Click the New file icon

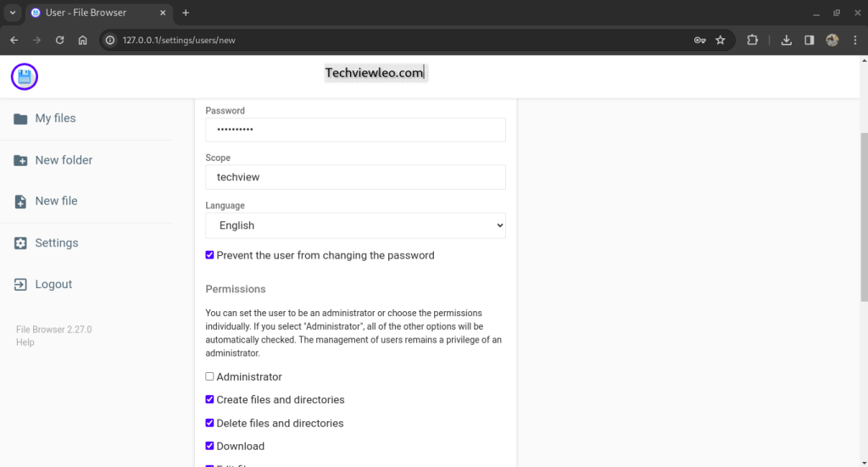(x=20, y=202)
